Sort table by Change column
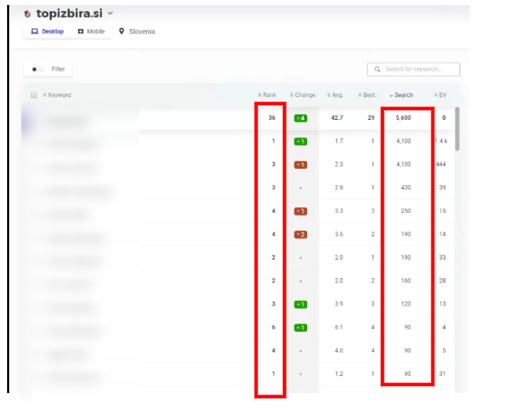 click(302, 95)
